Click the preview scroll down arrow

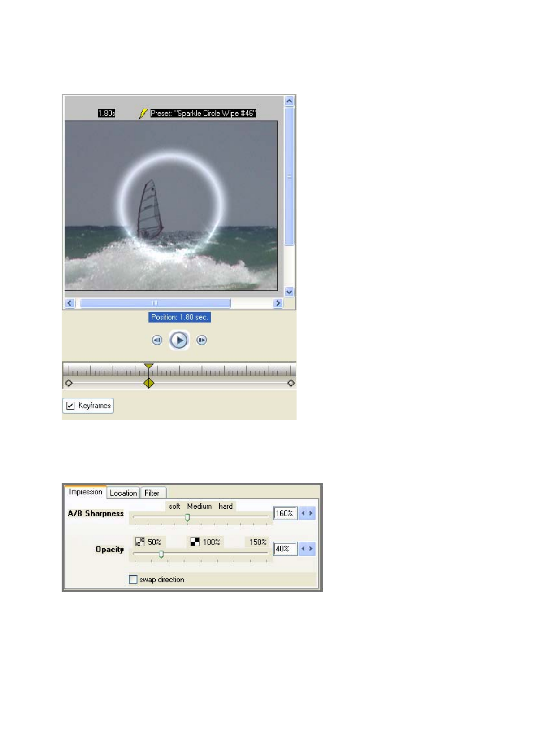click(289, 292)
